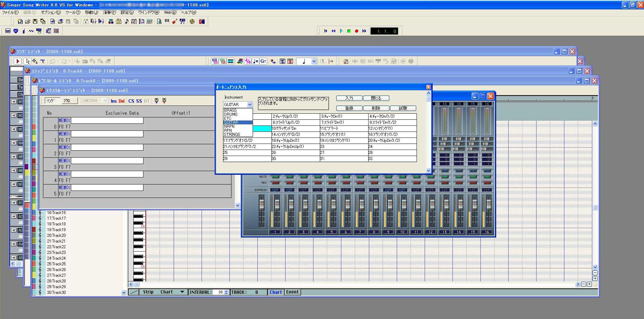
Task: Select the arrow pointer tool in Song Editor
Action: [x=27, y=61]
